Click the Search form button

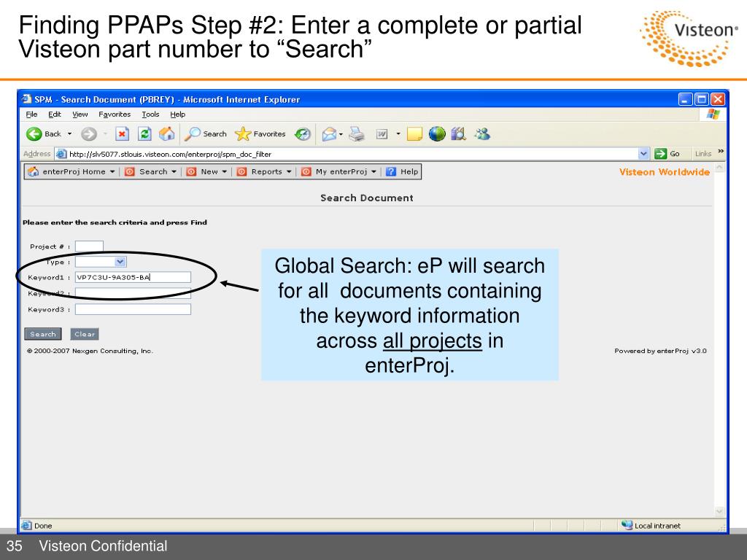pyautogui.click(x=43, y=334)
